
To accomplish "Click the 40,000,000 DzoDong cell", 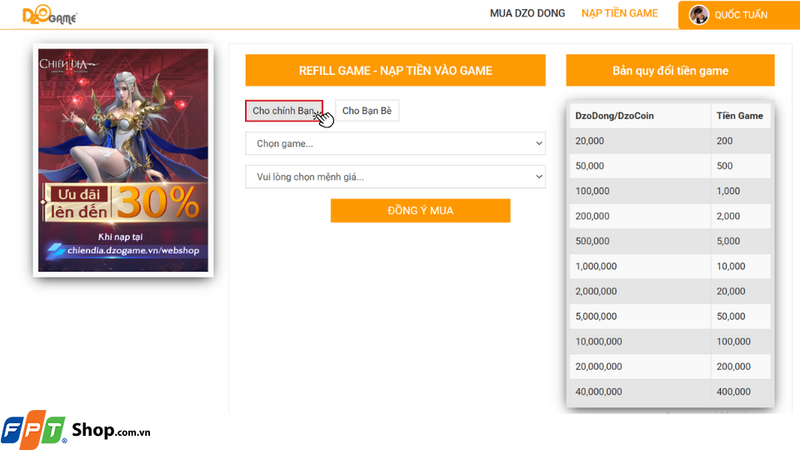I will (x=640, y=391).
